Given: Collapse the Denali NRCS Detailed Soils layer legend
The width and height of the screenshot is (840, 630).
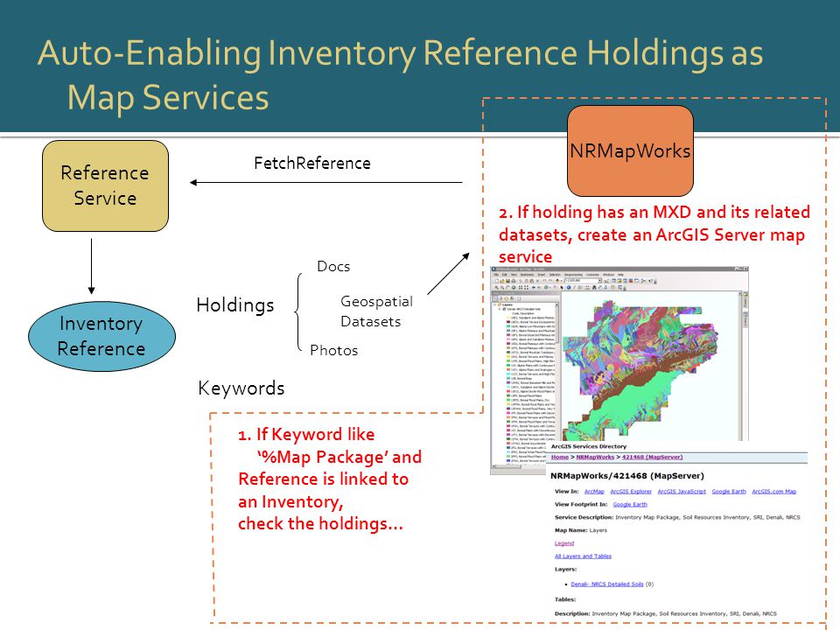Looking at the screenshot, I should (500, 309).
